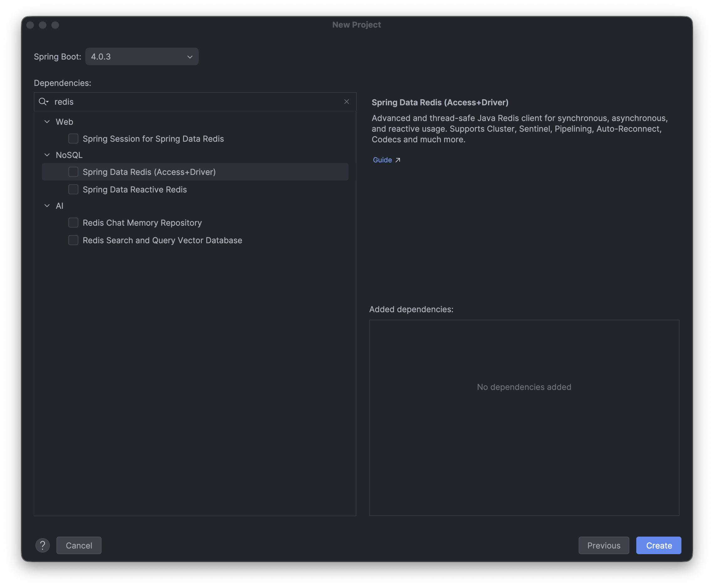The image size is (714, 588).
Task: Open the help question mark button
Action: click(43, 545)
